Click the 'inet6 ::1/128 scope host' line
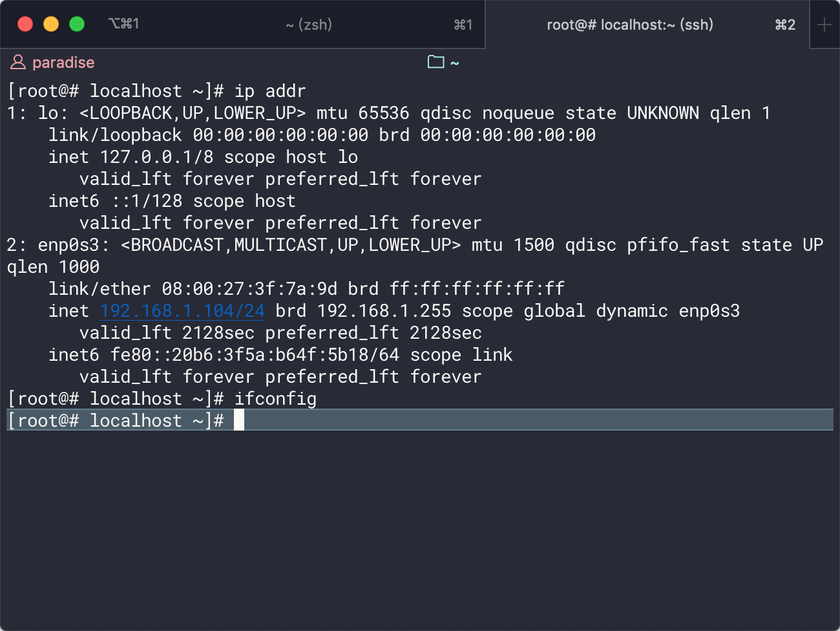The height and width of the screenshot is (631, 840). point(172,201)
